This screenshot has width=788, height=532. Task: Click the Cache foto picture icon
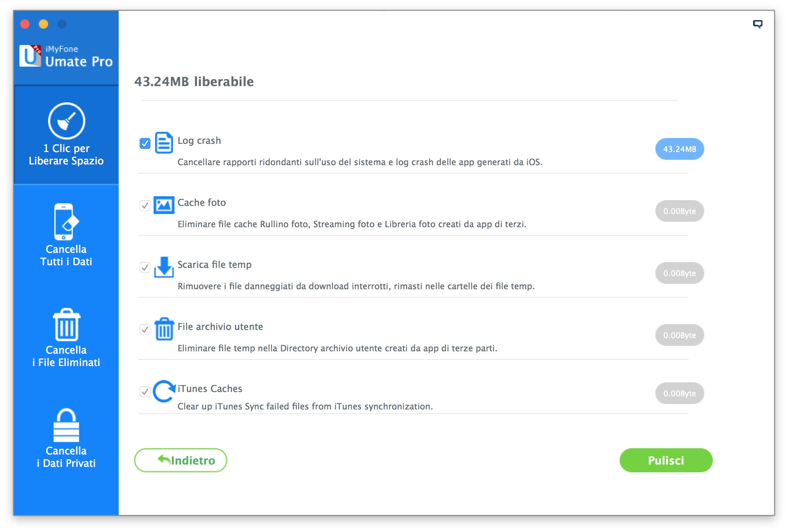[x=164, y=205]
